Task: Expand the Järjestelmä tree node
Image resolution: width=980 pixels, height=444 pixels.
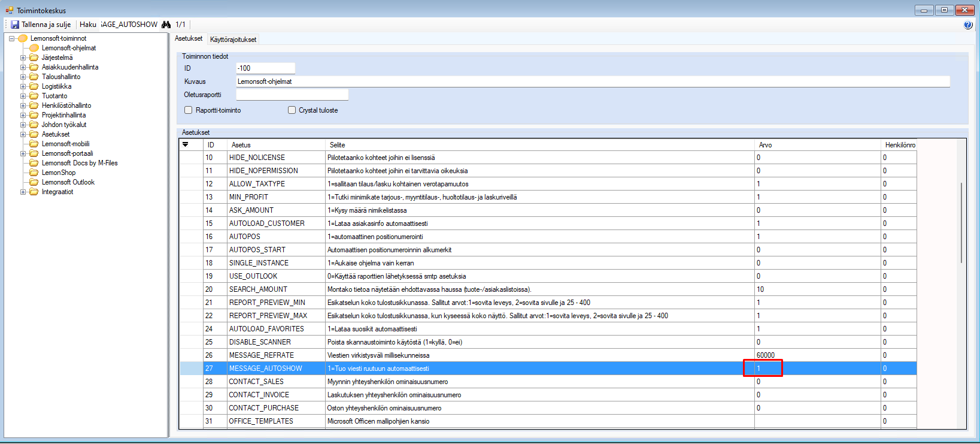Action: [23, 58]
